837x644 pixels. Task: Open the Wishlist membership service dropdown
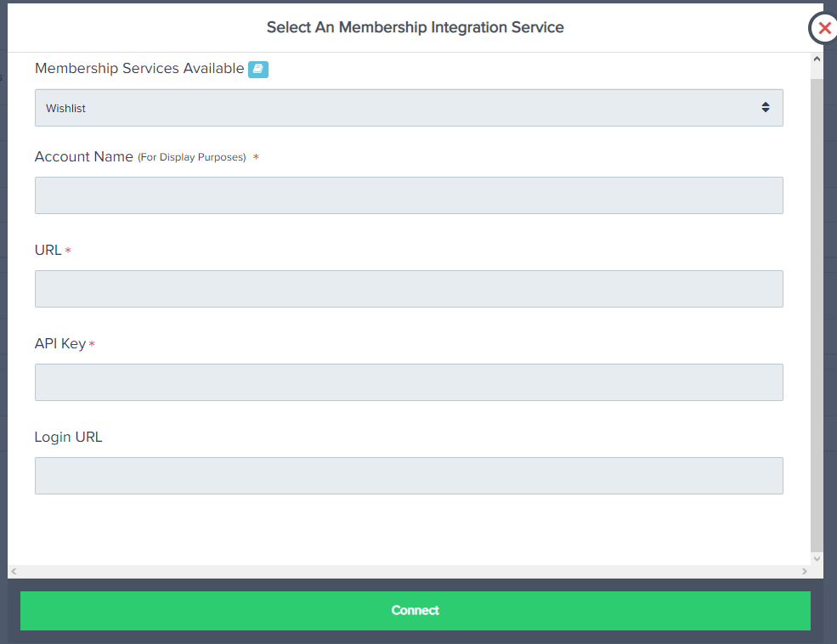(408, 108)
